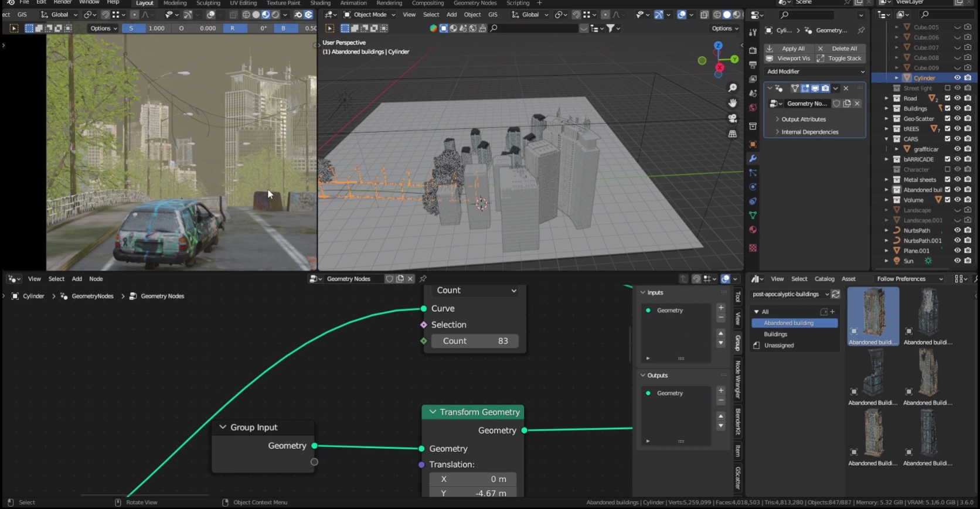Open the Modifiers wrench properties tab
Image resolution: width=980 pixels, height=509 pixels.
753,159
